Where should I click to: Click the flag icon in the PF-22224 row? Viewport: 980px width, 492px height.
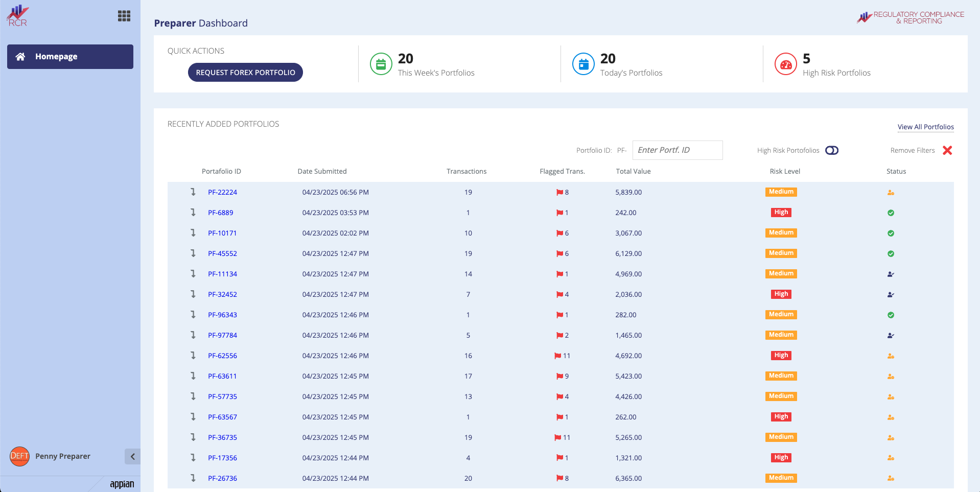click(559, 193)
